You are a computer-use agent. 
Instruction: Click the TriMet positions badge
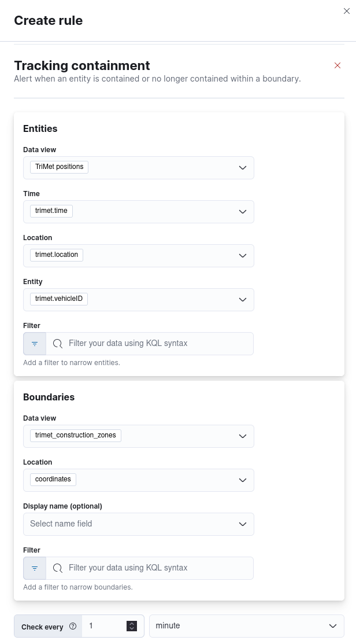pyautogui.click(x=59, y=167)
